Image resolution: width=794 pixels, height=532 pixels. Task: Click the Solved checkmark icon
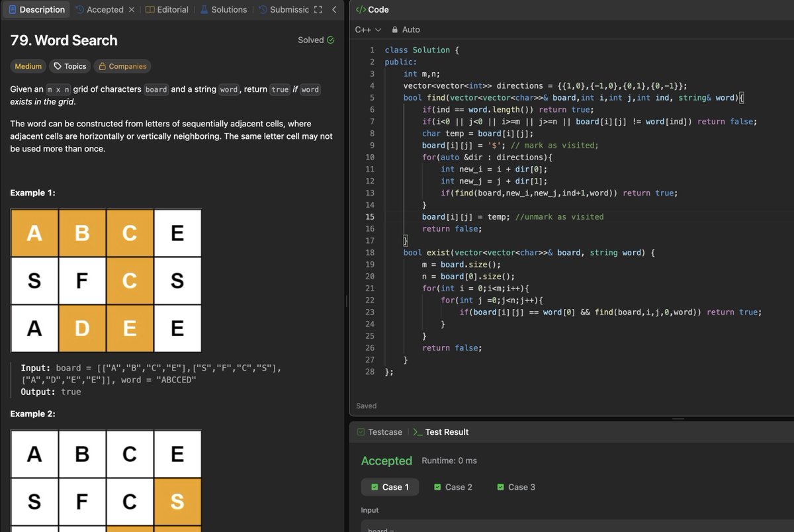tap(330, 40)
